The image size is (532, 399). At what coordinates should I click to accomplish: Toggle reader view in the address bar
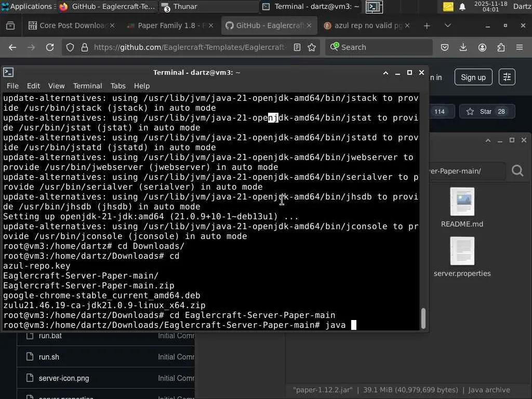pyautogui.click(x=297, y=47)
